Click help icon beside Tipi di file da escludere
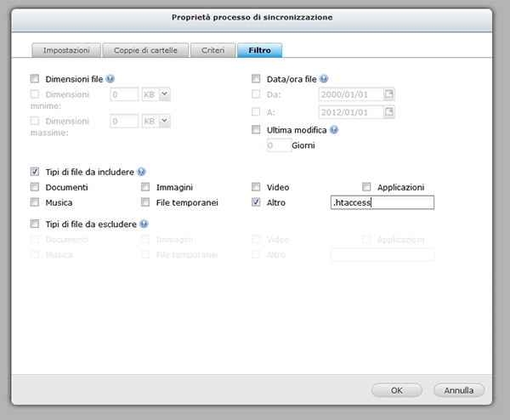The height and width of the screenshot is (420, 510). [x=144, y=224]
